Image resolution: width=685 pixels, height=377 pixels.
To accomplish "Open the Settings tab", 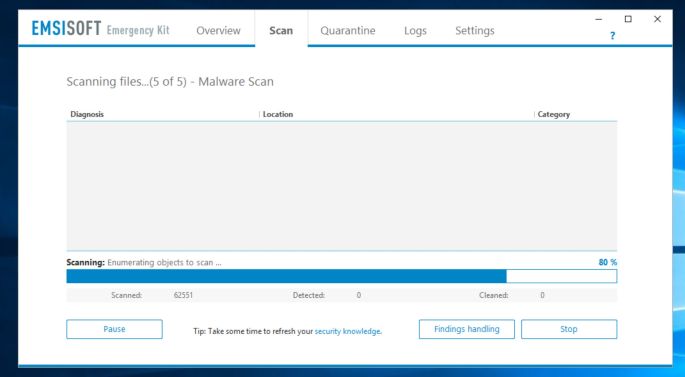I will coord(475,31).
